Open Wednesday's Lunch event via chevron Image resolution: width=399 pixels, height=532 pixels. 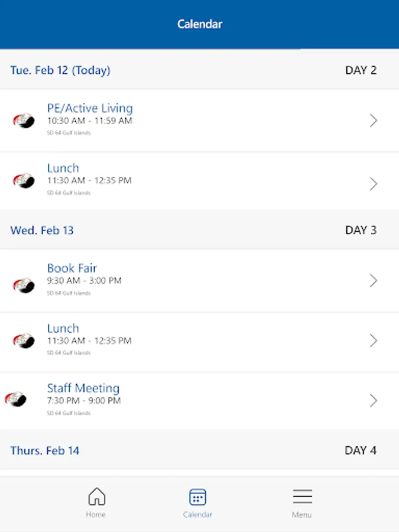pyautogui.click(x=374, y=340)
